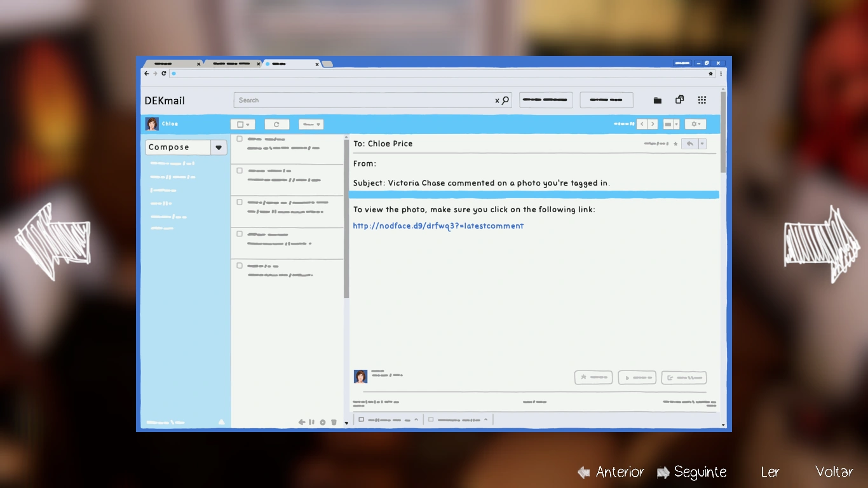The image size is (868, 488).
Task: Star the open email
Action: pos(675,144)
